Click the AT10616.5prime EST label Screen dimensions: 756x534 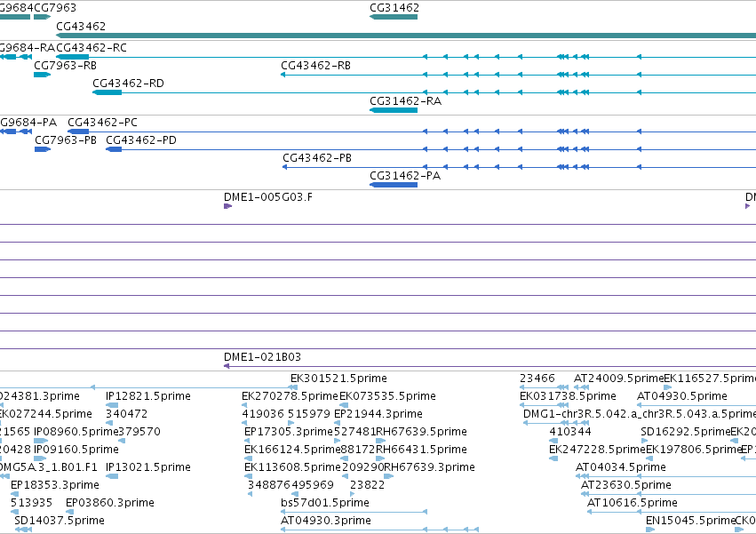coord(633,503)
